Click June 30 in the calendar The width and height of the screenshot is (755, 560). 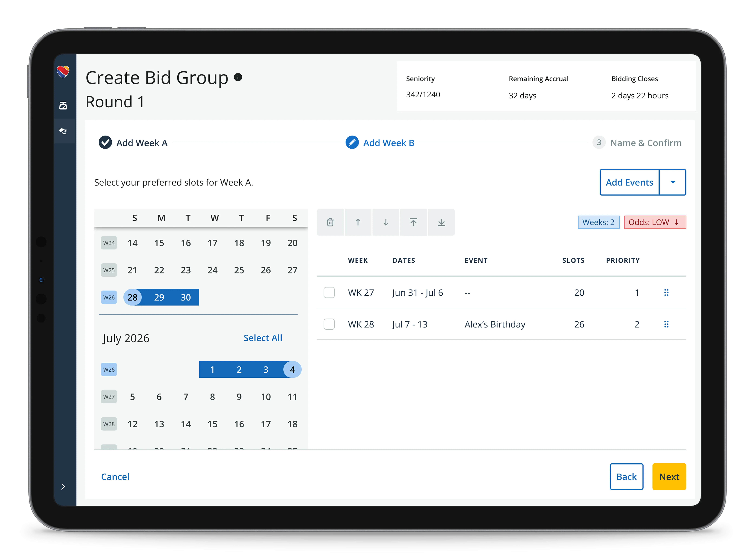186,297
